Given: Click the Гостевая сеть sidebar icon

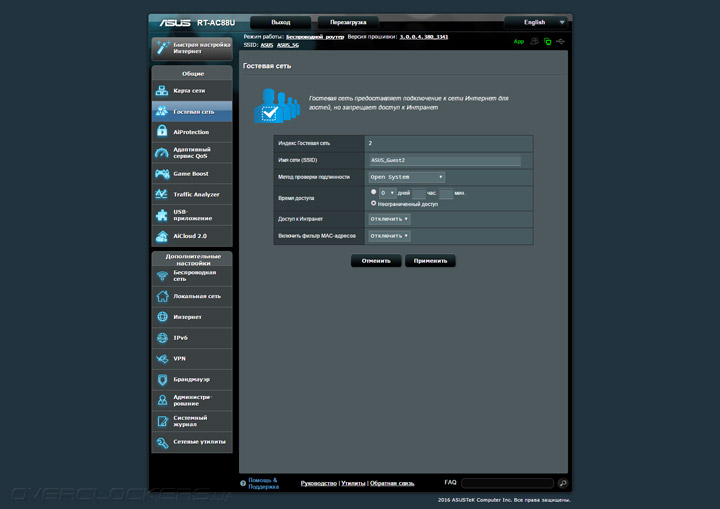Looking at the screenshot, I should click(x=162, y=111).
